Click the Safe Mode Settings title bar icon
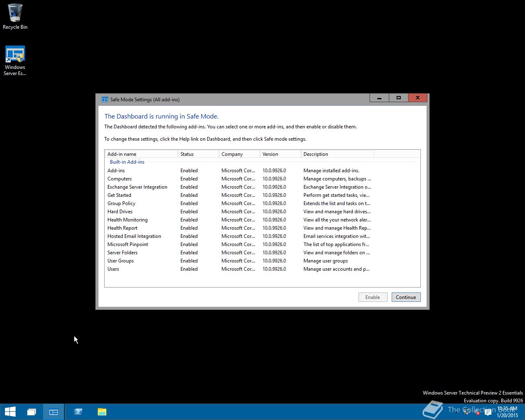The image size is (525, 420). point(105,99)
